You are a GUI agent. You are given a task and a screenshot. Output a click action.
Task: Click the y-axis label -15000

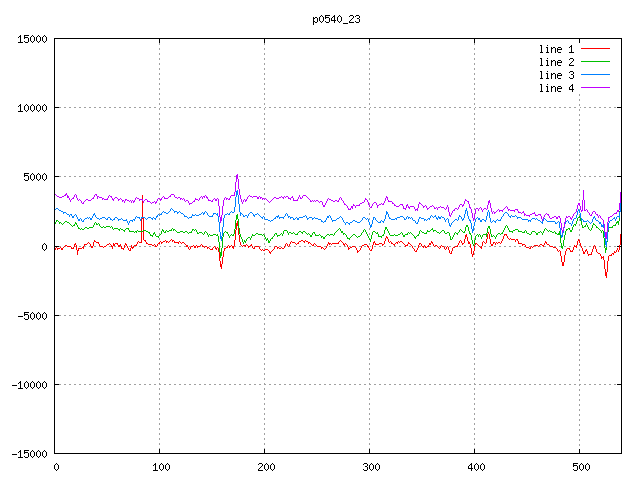[x=29, y=454]
